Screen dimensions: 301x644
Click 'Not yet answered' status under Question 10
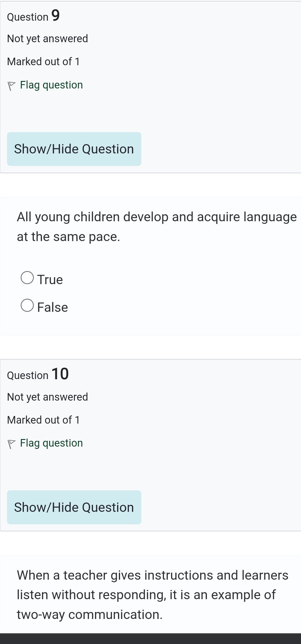[47, 396]
